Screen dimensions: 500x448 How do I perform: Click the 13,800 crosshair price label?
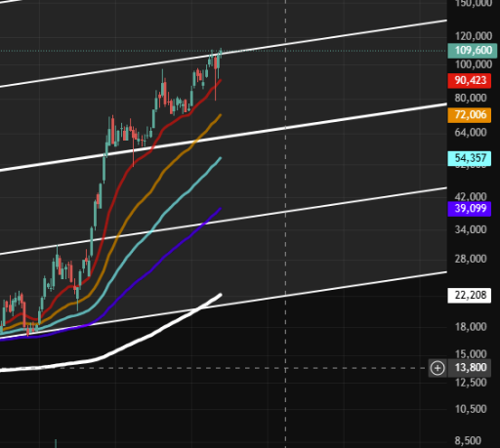(x=470, y=368)
